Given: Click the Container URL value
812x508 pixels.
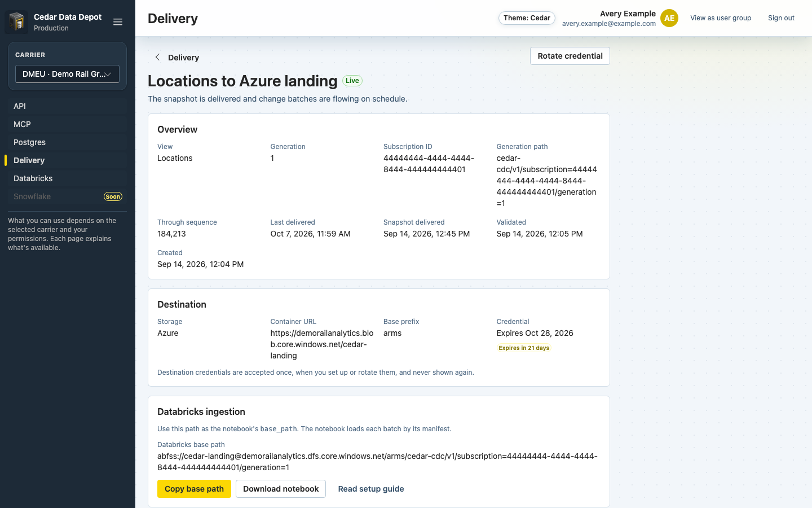Looking at the screenshot, I should [322, 344].
